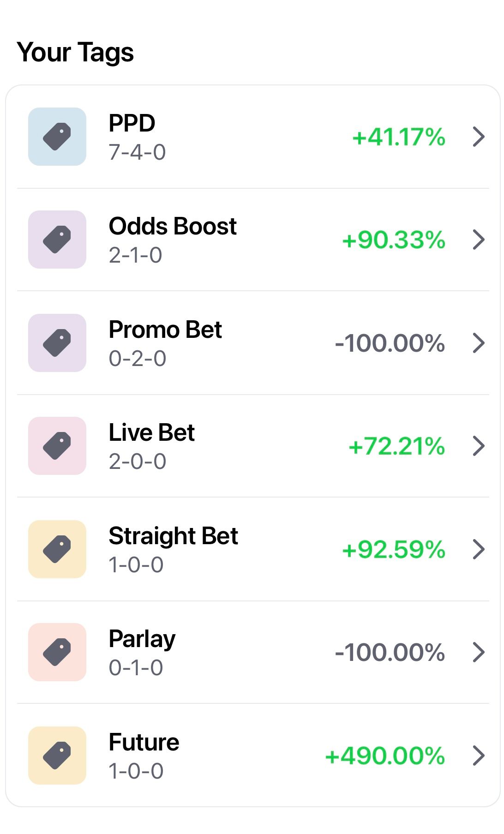Select the PPD 7-4-0 record text
Image resolution: width=504 pixels, height=834 pixels.
[x=137, y=152]
